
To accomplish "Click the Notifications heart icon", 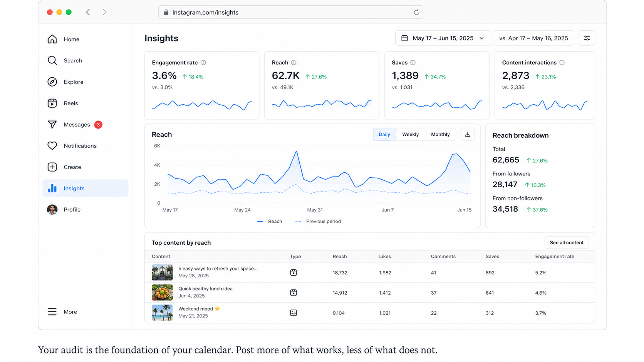I will (x=52, y=146).
